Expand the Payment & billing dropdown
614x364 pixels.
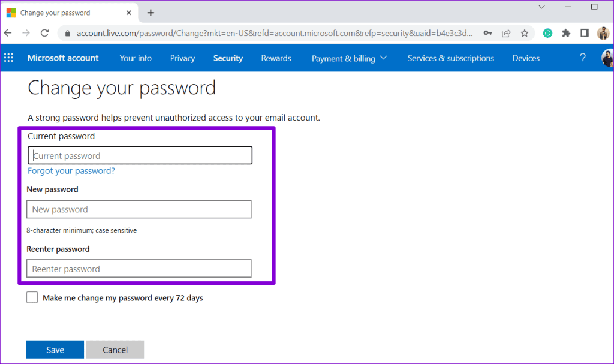tap(350, 58)
